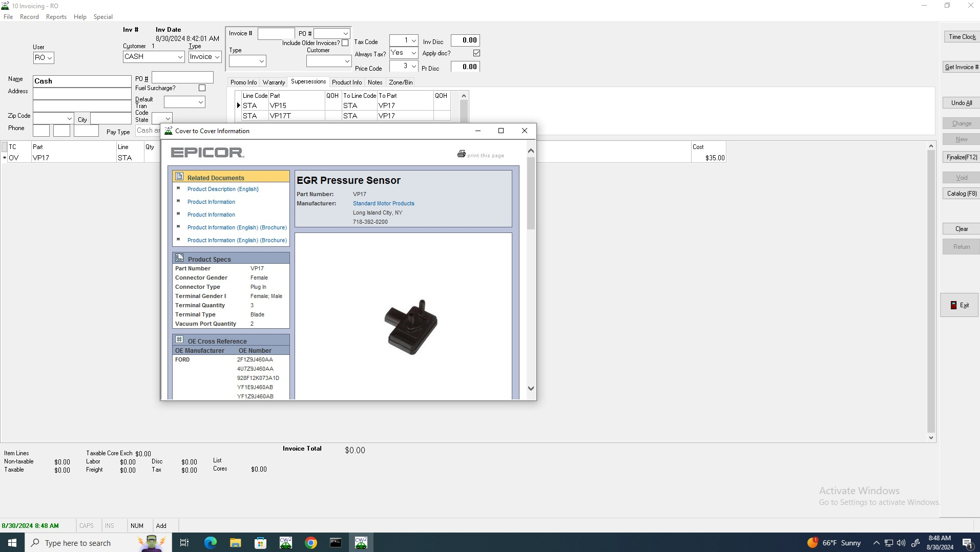Click the Product Specs section icon
The height and width of the screenshot is (552, 980).
(x=179, y=258)
